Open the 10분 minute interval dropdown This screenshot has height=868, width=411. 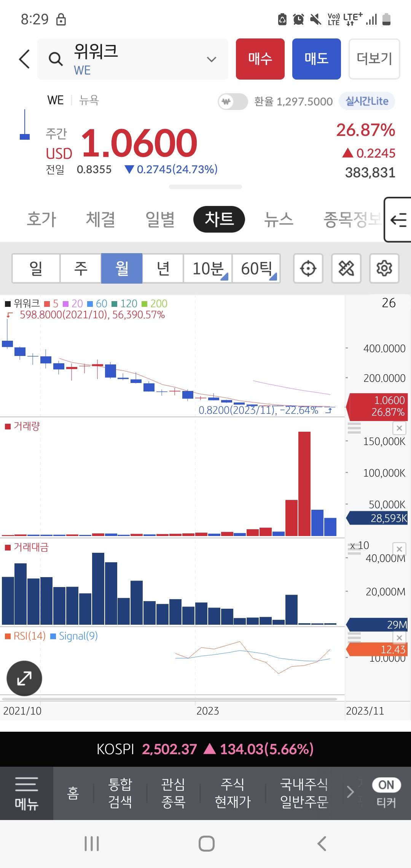pos(208,268)
